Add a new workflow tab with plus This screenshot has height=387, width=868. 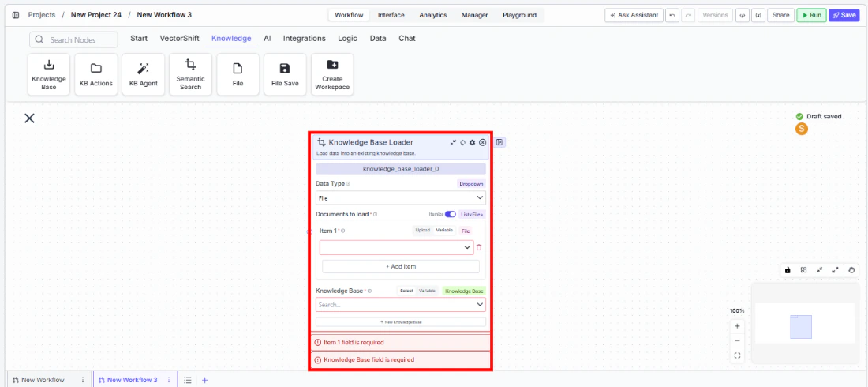pyautogui.click(x=205, y=380)
